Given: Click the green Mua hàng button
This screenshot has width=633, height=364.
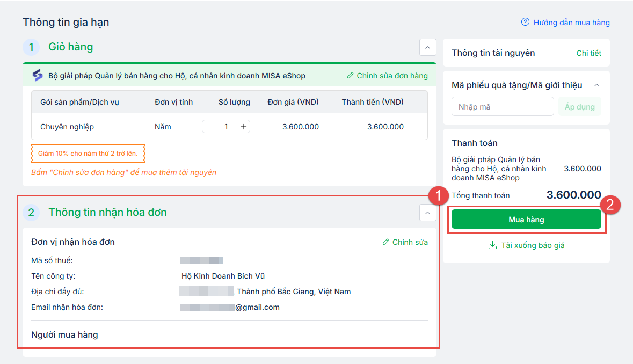Looking at the screenshot, I should click(526, 220).
